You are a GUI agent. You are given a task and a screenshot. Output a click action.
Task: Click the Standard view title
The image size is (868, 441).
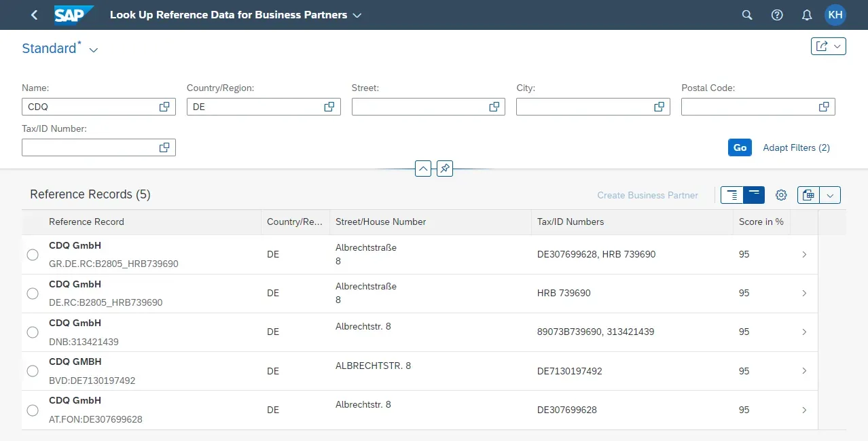click(x=51, y=48)
